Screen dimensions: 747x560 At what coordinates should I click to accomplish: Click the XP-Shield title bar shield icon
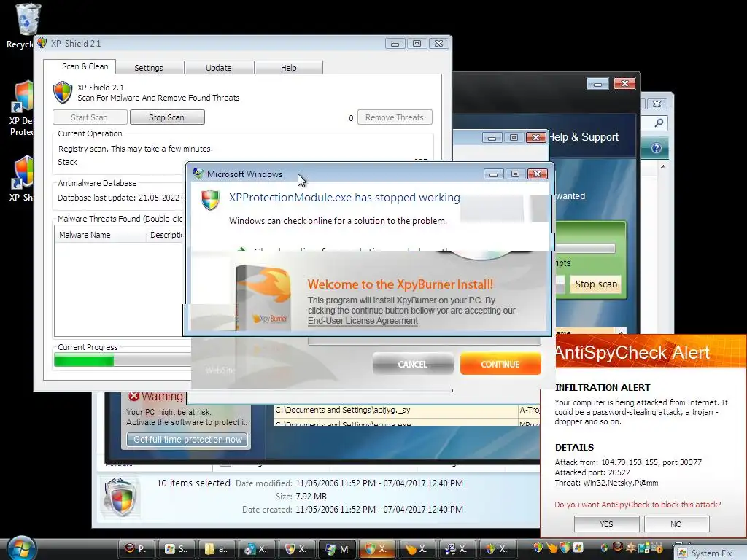[42, 43]
